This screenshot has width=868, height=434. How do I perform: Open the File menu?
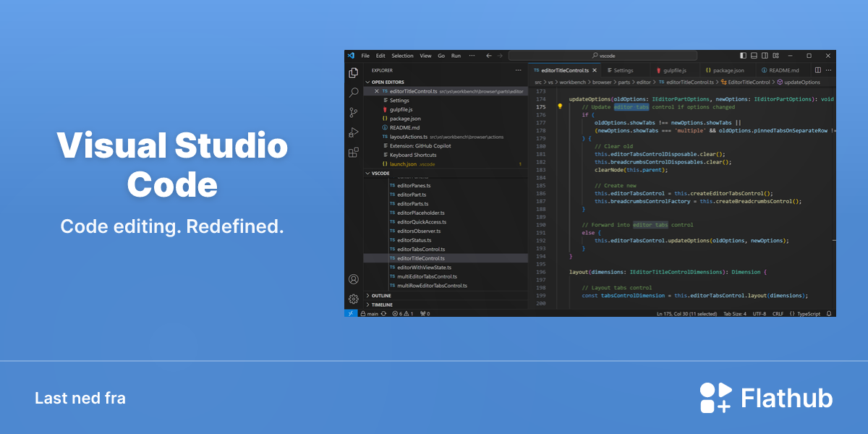[365, 56]
